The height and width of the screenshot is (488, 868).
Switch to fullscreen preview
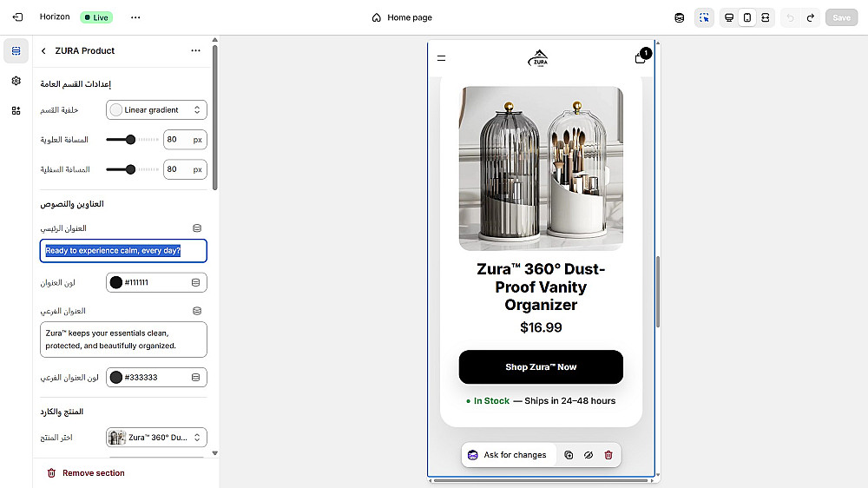point(766,17)
